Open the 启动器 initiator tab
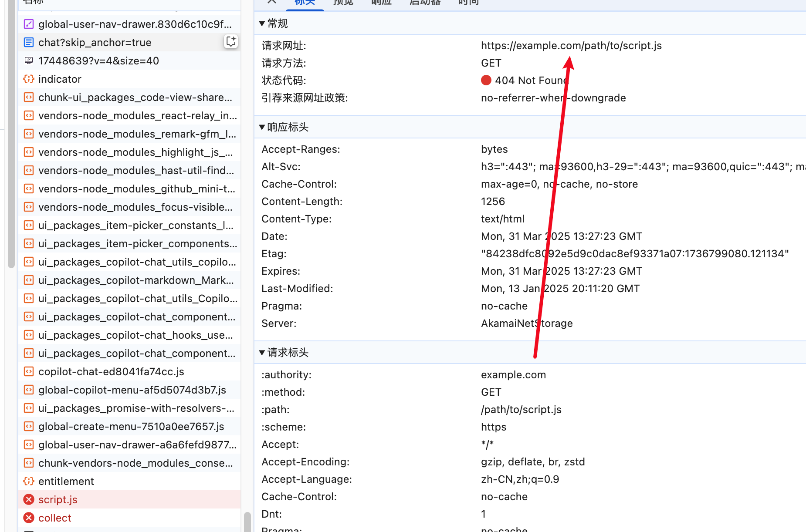 (x=425, y=3)
